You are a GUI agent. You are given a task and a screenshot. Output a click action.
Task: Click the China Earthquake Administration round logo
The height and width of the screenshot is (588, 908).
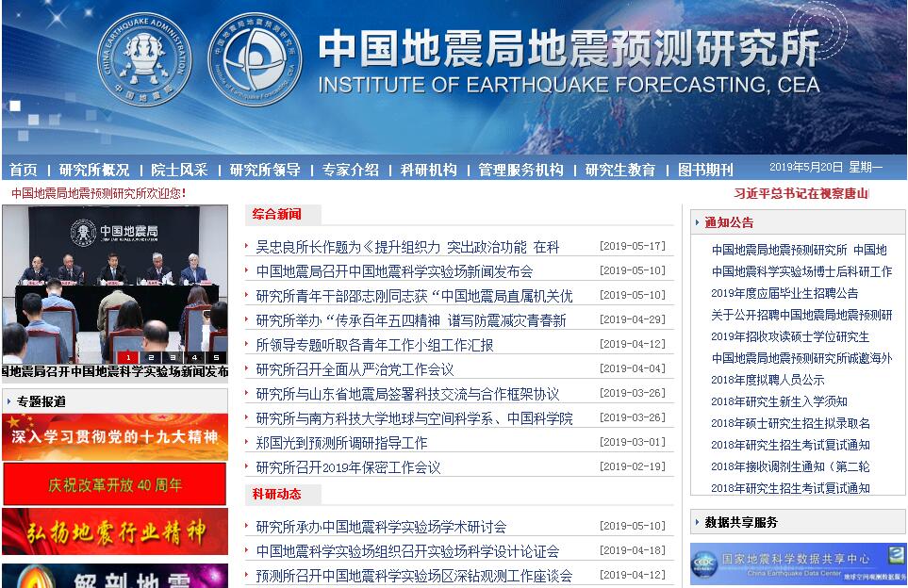(x=145, y=57)
